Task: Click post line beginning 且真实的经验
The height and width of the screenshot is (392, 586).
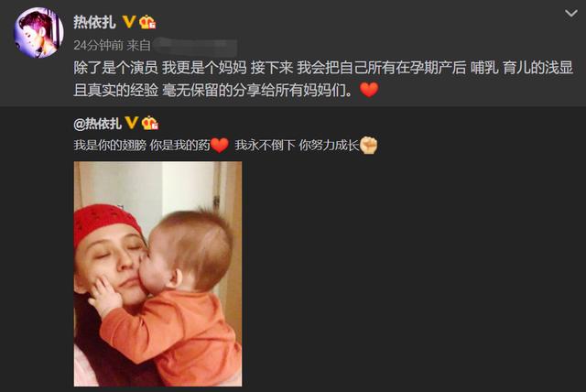Action: click(213, 90)
